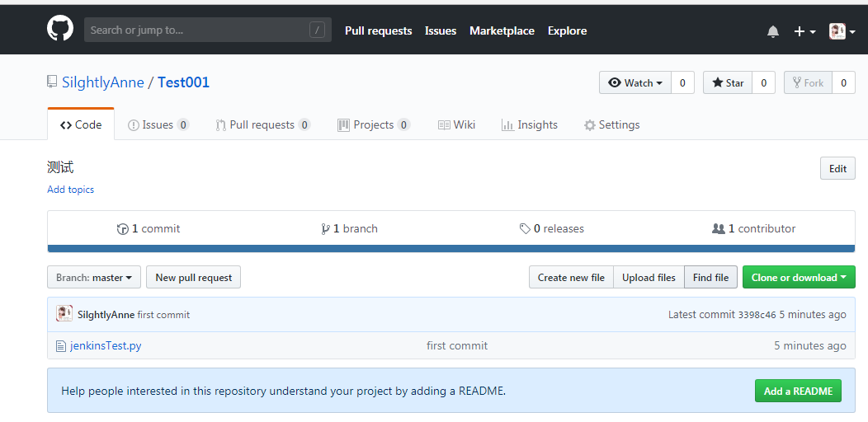Click the Fork button
The image size is (868, 422).
[x=808, y=83]
